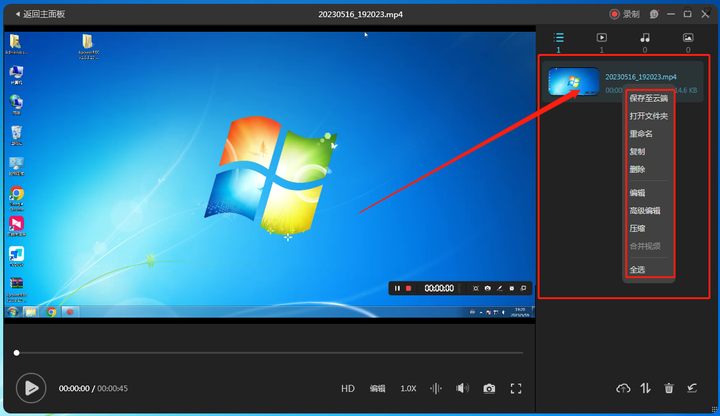This screenshot has width=720, height=416.
Task: Take a snapshot with the camera icon
Action: pyautogui.click(x=489, y=388)
